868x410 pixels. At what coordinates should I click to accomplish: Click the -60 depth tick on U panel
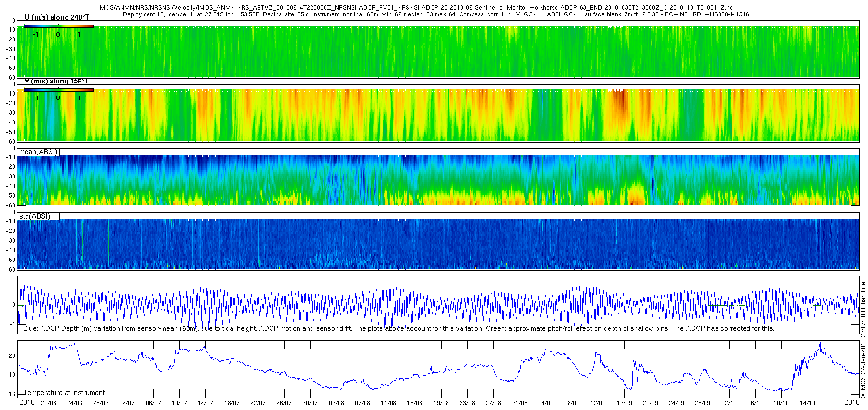pyautogui.click(x=11, y=78)
